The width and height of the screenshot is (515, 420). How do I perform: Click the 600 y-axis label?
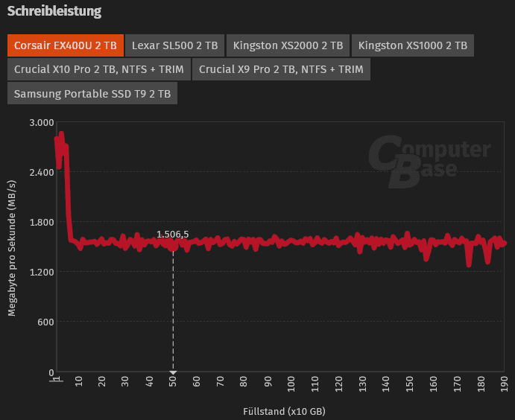click(45, 322)
